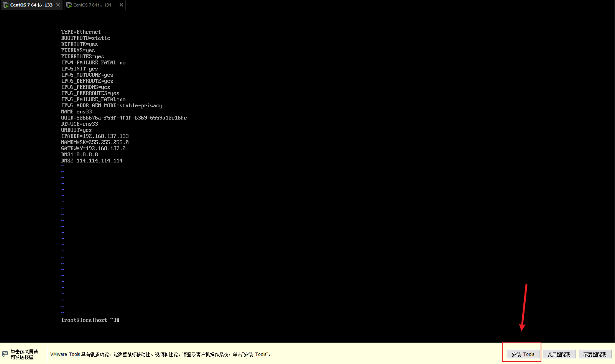Click the IPV6_DEFROUTE=yes line
Screen dimensions: 615x364
pos(87,81)
